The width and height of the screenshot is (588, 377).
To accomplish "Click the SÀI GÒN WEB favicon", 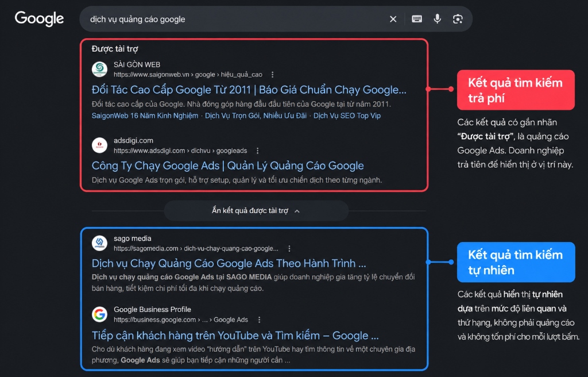I will [99, 69].
